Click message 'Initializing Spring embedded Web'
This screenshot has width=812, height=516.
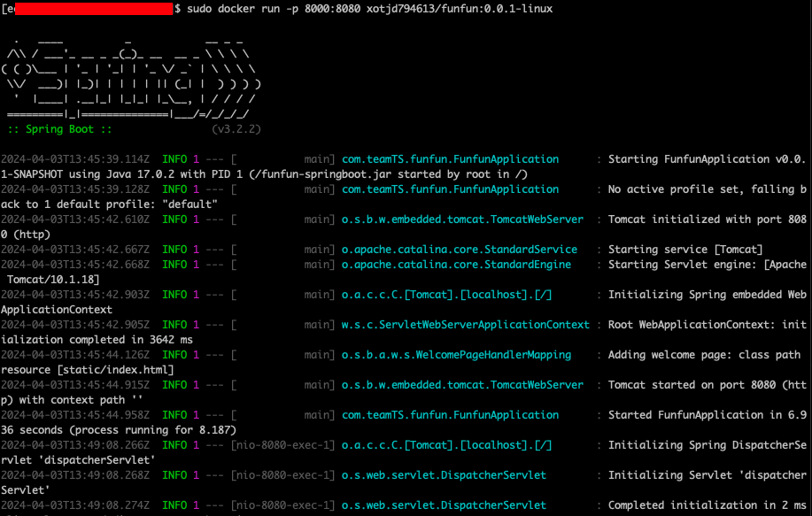pyautogui.click(x=708, y=295)
